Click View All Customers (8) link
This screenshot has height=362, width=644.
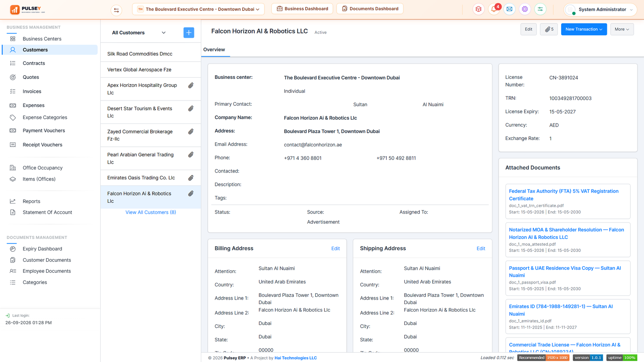pos(151,212)
